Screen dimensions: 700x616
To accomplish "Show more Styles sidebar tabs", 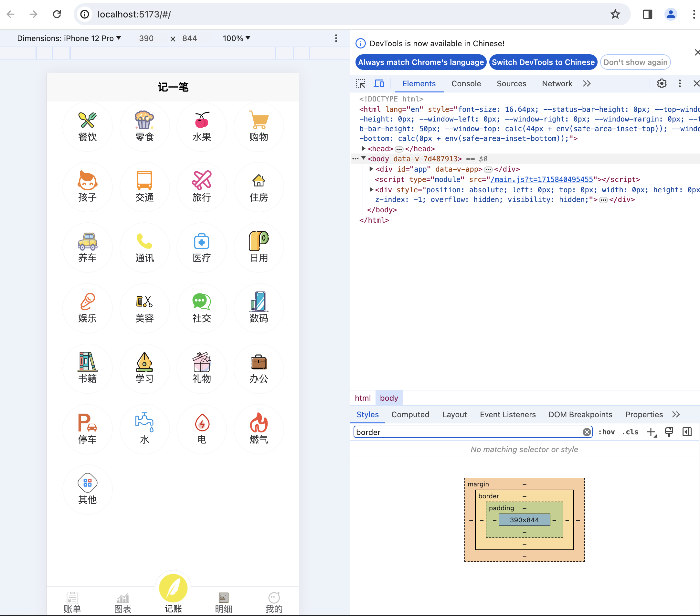I will pyautogui.click(x=676, y=415).
